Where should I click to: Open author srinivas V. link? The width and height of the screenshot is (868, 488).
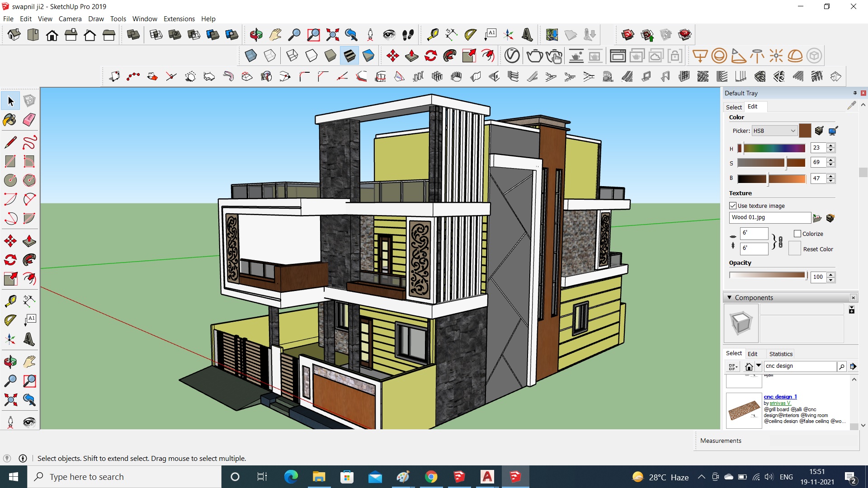coord(780,403)
